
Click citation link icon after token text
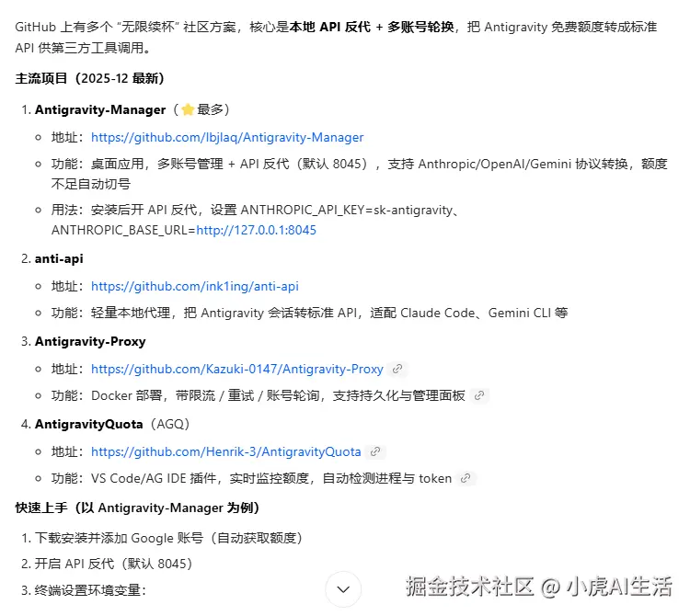click(466, 478)
